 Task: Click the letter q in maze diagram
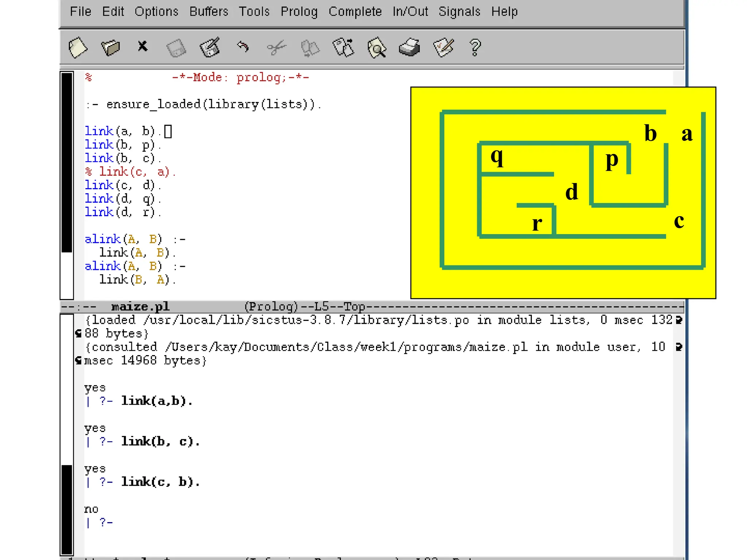coord(497,157)
